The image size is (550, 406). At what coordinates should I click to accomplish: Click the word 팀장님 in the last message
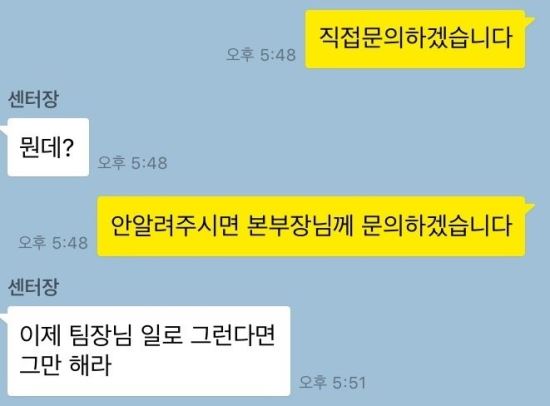pyautogui.click(x=101, y=336)
